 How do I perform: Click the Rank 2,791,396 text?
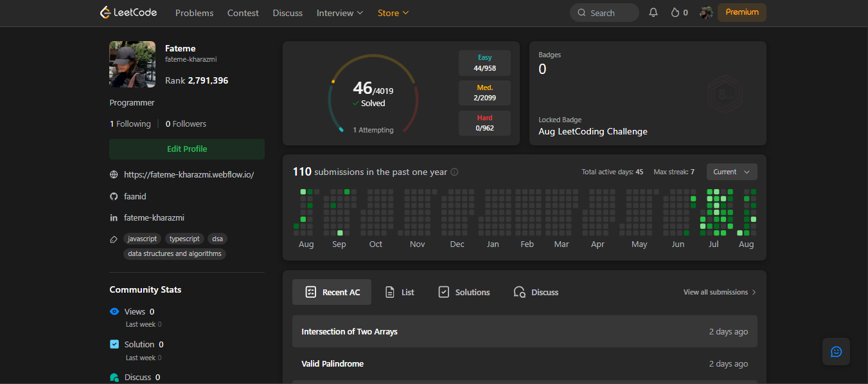tap(197, 80)
